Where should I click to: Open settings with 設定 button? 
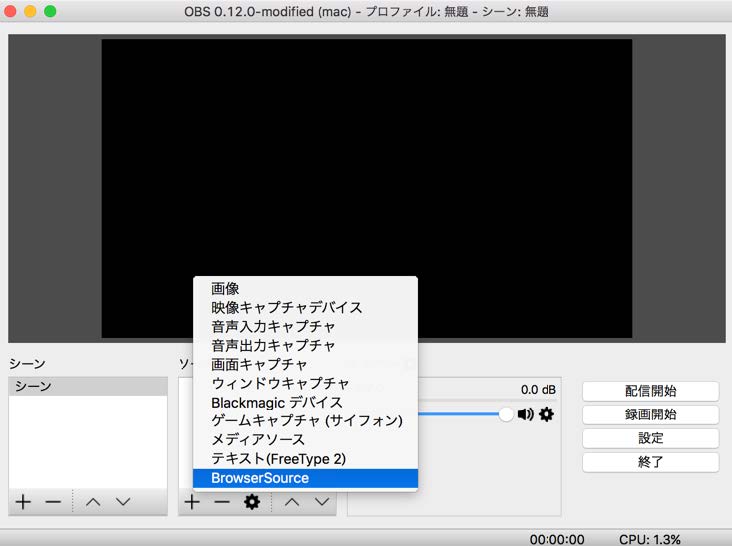tap(650, 438)
